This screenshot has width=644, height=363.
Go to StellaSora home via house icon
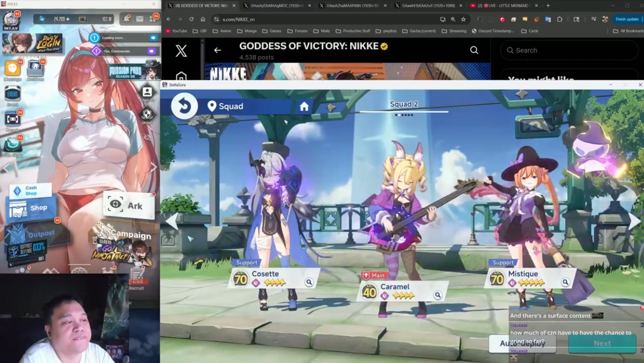pos(304,106)
